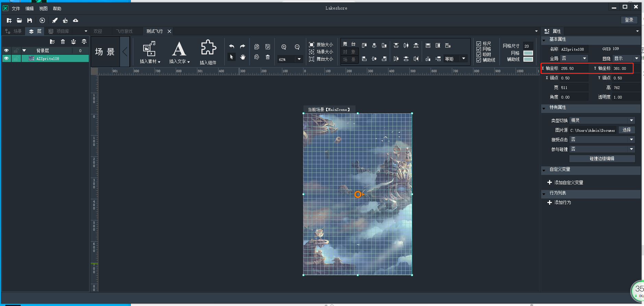Toggle visibility of the 背景层 layer

6,51
